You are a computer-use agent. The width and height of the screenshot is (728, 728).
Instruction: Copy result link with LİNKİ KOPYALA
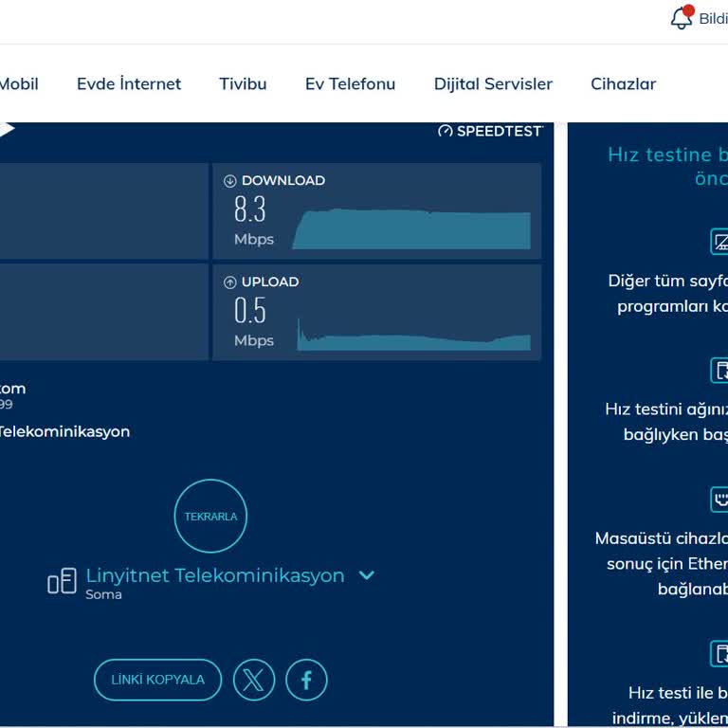click(158, 680)
